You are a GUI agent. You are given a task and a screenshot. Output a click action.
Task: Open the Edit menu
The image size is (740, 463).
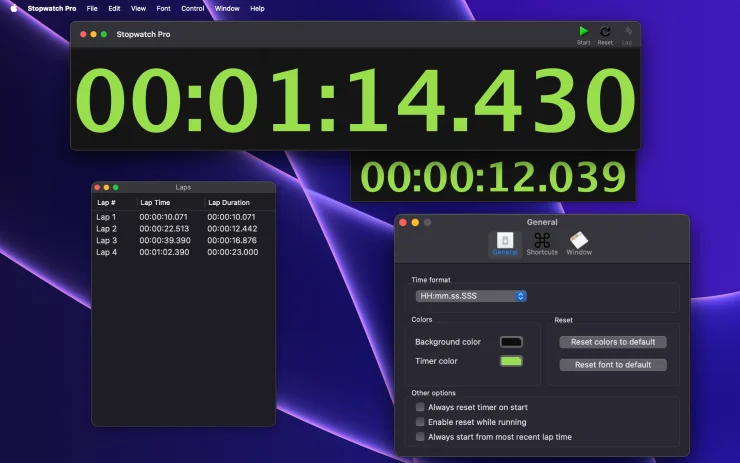click(x=114, y=8)
